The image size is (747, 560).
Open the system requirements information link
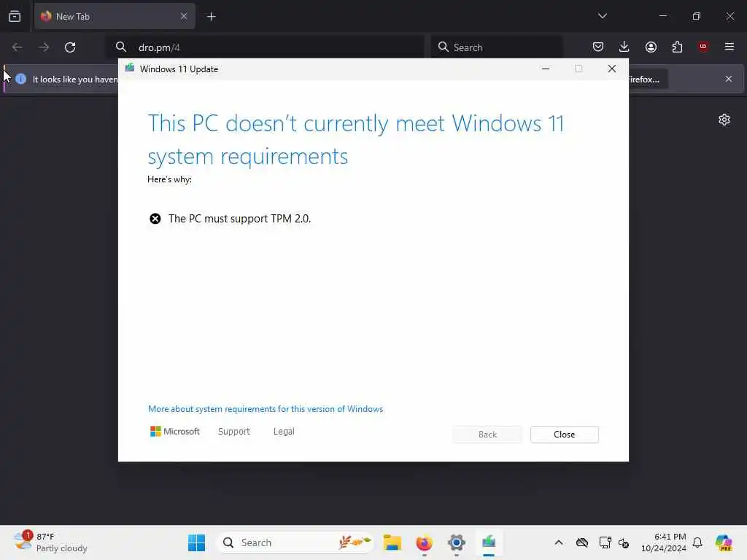click(x=266, y=409)
